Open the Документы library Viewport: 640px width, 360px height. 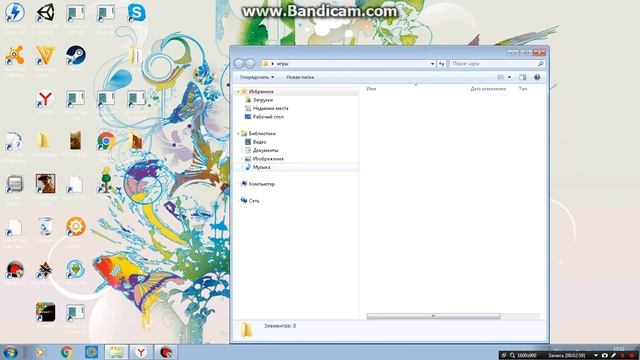265,150
